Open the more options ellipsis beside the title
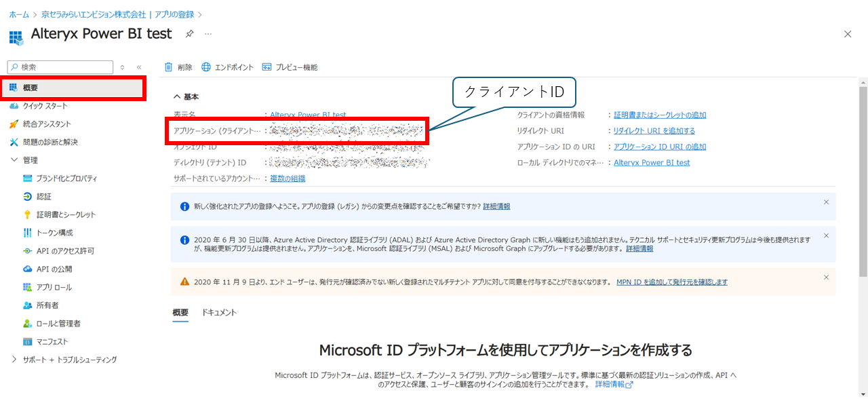868x399 pixels. 208,33
